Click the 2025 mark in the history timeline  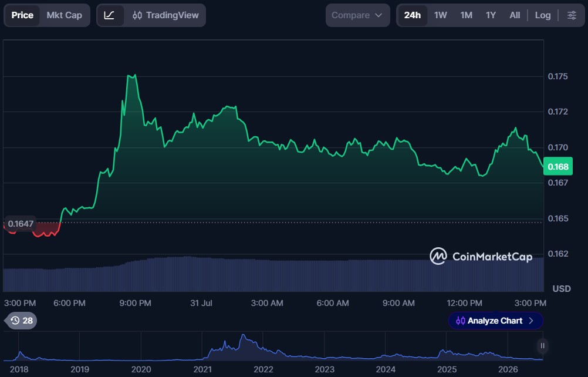click(x=447, y=369)
